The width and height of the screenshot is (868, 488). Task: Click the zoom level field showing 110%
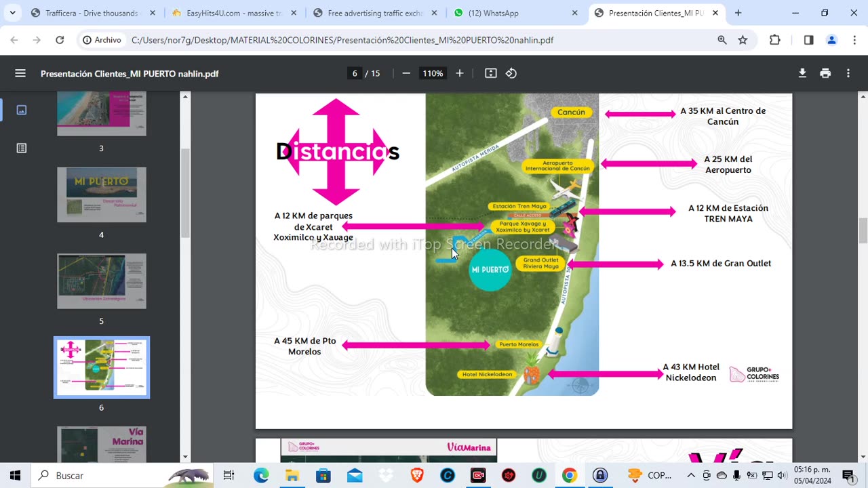point(433,73)
